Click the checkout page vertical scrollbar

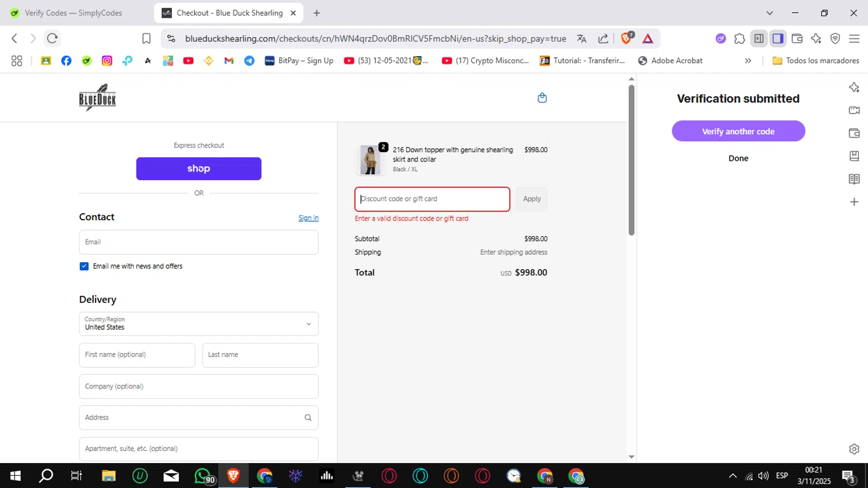pos(631,160)
